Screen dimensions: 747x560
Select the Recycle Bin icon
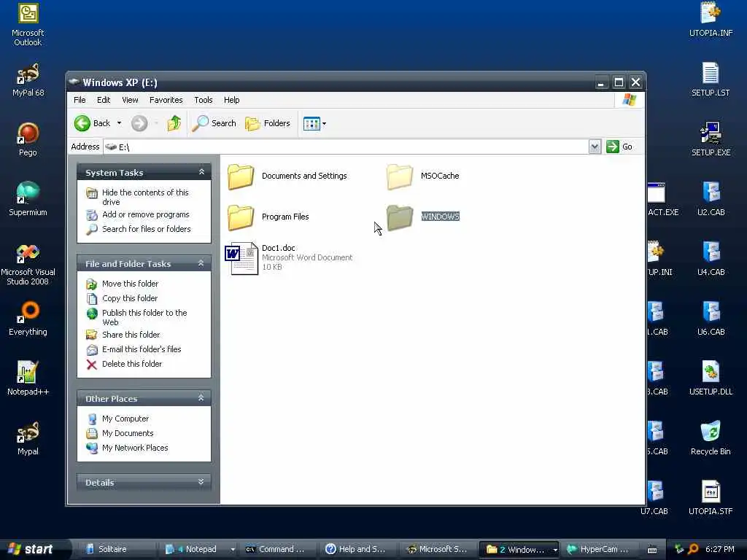point(711,438)
